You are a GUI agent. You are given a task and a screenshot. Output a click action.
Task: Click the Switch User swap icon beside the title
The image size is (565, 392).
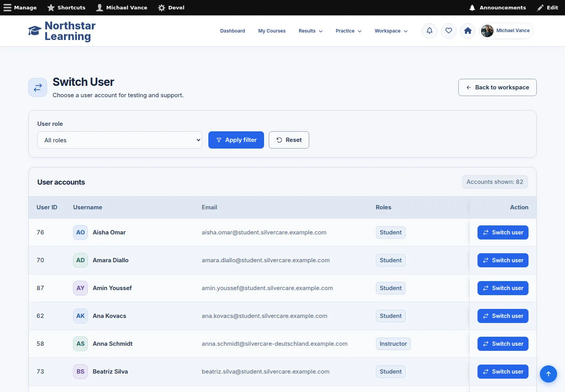[x=38, y=87]
